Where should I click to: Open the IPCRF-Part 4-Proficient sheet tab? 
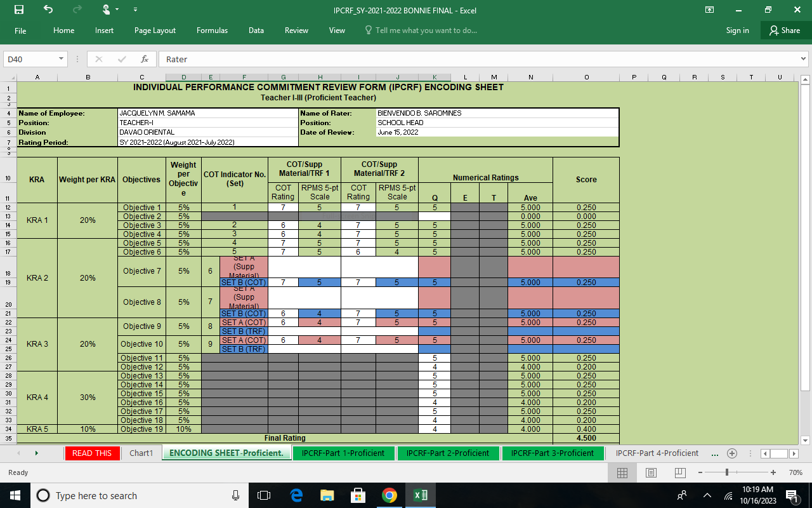pyautogui.click(x=657, y=453)
